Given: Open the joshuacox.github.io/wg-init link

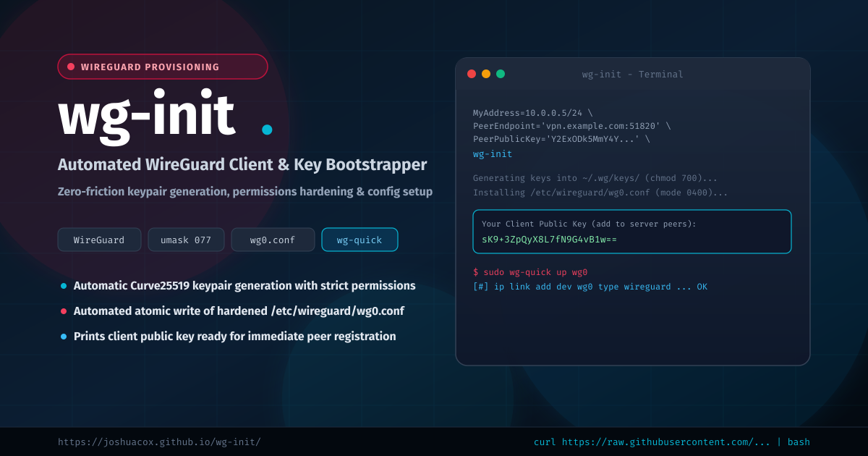Looking at the screenshot, I should (159, 442).
